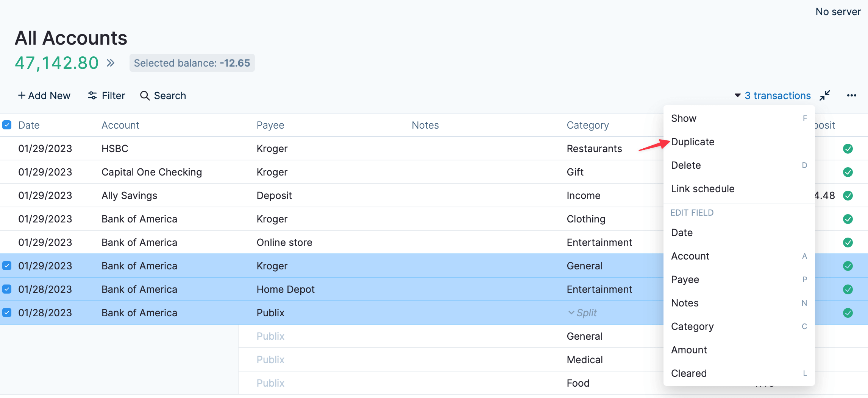Screen dimensions: 868x398
Task: Open the Filter options
Action: 106,96
